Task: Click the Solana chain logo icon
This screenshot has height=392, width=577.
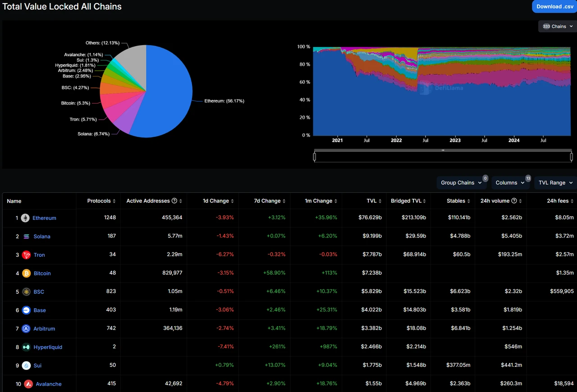Action: 26,237
